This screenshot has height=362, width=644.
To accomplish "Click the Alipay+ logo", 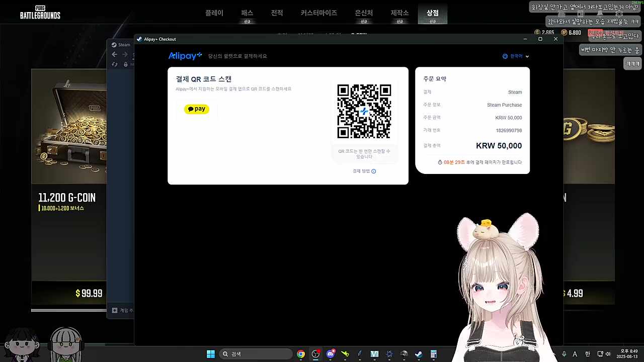I will point(185,56).
